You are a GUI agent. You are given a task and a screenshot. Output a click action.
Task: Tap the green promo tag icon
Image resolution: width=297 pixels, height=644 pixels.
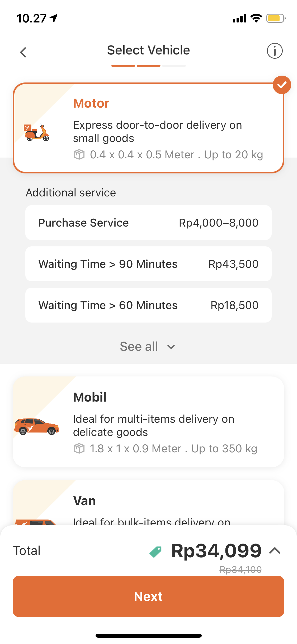click(x=155, y=552)
